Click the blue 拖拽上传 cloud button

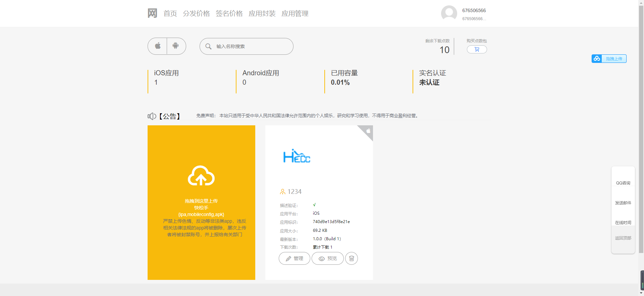[x=609, y=59]
